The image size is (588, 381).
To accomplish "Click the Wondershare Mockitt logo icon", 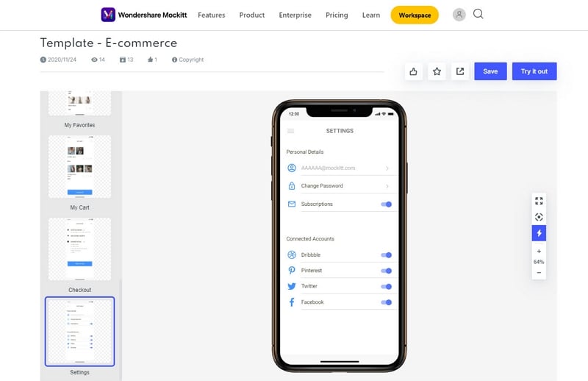I will pos(108,15).
